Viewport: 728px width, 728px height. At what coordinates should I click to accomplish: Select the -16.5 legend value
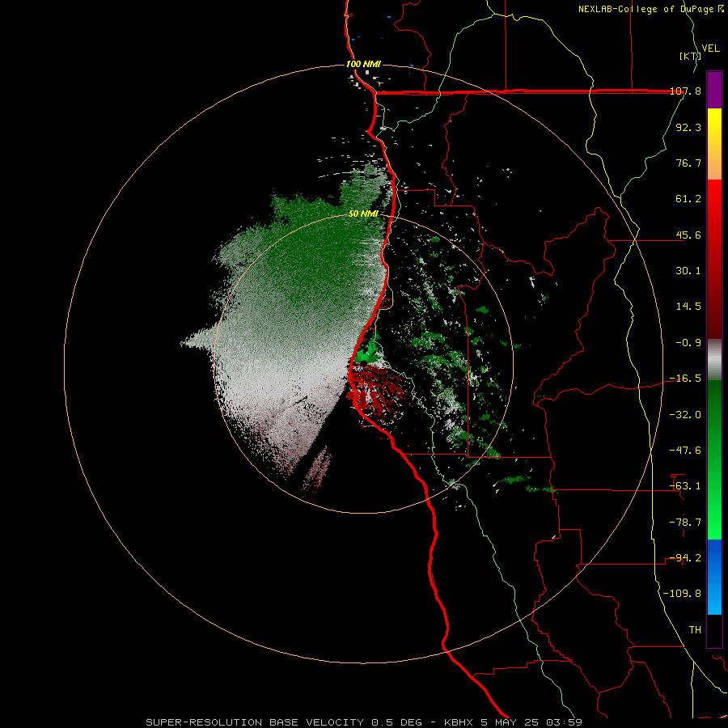point(685,379)
